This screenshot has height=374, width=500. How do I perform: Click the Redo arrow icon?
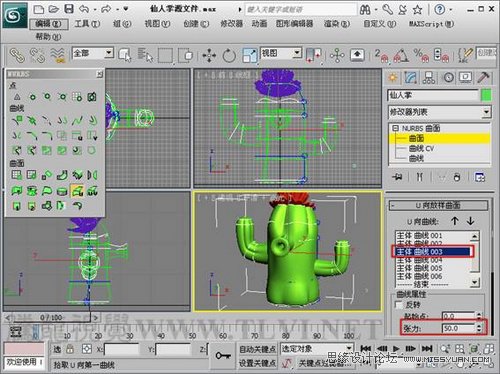106,9
